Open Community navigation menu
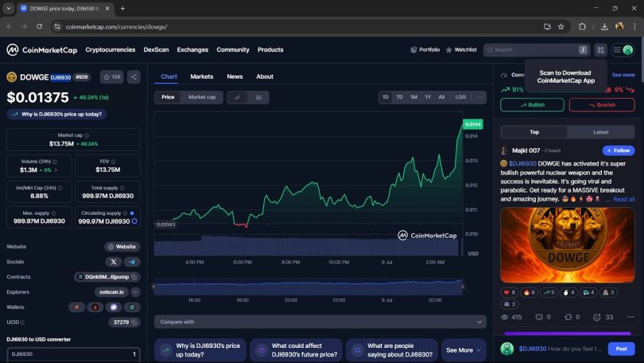 [x=233, y=49]
